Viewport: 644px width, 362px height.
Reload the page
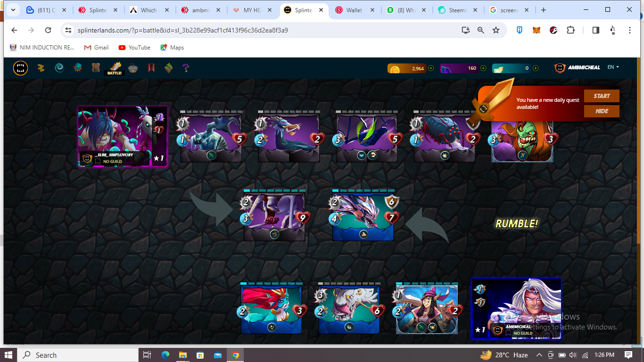[x=48, y=30]
